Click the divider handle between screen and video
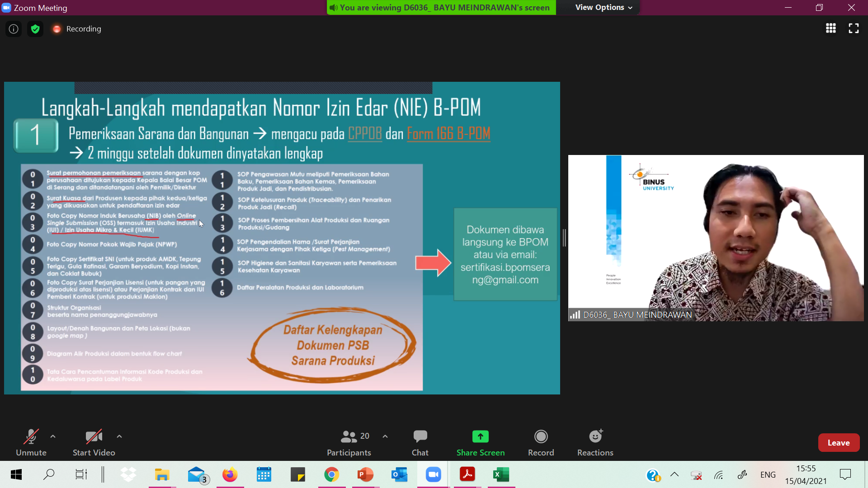This screenshot has height=488, width=868. (564, 238)
